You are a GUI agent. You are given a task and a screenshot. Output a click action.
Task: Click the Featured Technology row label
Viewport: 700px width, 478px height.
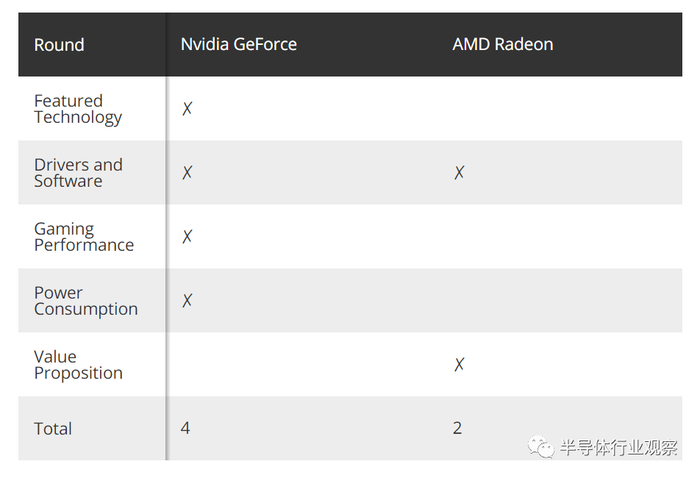[77, 108]
